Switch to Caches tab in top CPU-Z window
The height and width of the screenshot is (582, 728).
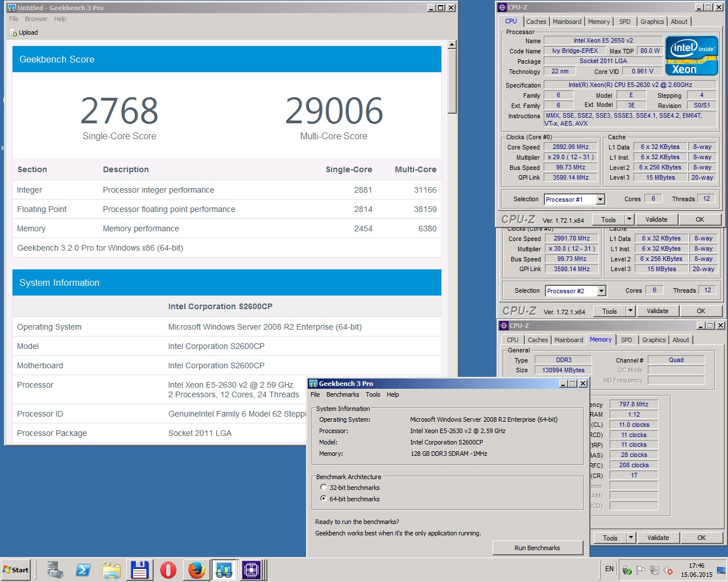pos(536,22)
